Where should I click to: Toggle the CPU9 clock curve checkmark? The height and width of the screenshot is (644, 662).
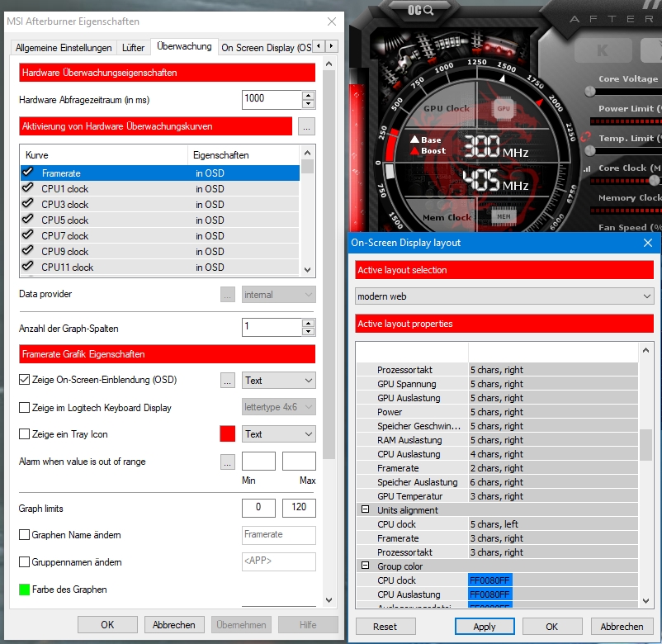(28, 250)
